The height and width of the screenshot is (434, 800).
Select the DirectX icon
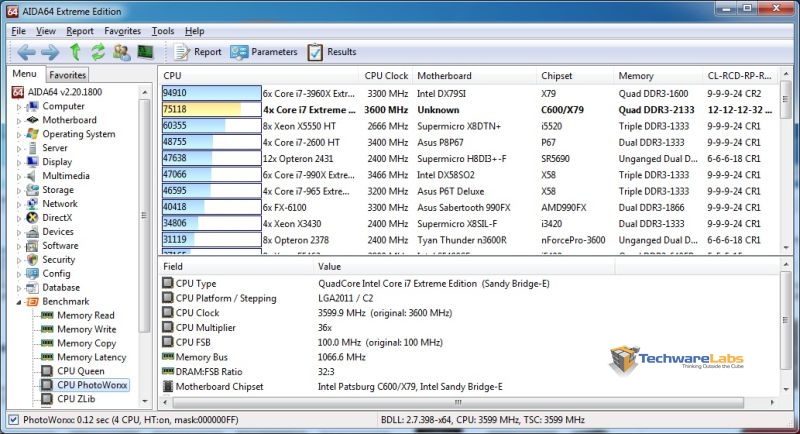[x=32, y=217]
